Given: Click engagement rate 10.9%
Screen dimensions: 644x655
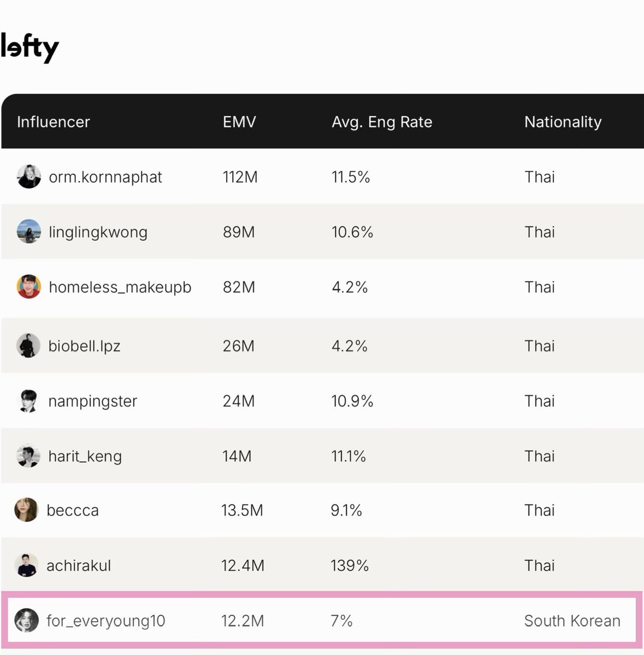Looking at the screenshot, I should tap(352, 401).
